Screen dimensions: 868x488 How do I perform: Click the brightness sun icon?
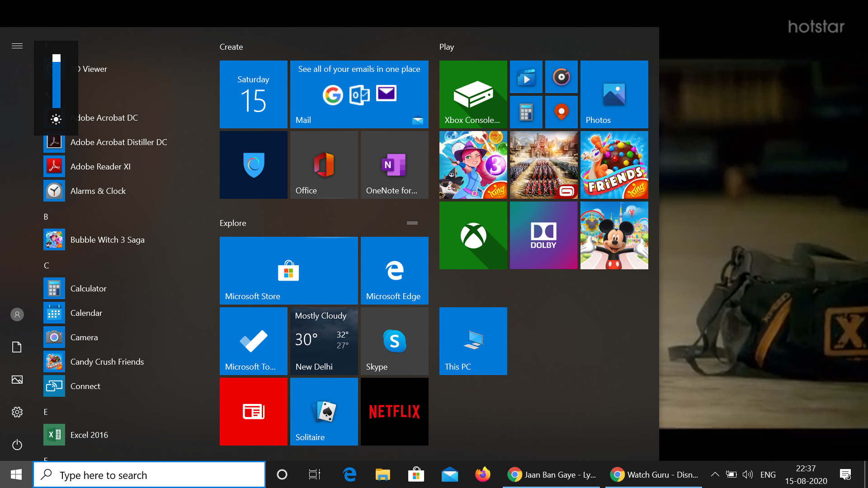click(56, 119)
